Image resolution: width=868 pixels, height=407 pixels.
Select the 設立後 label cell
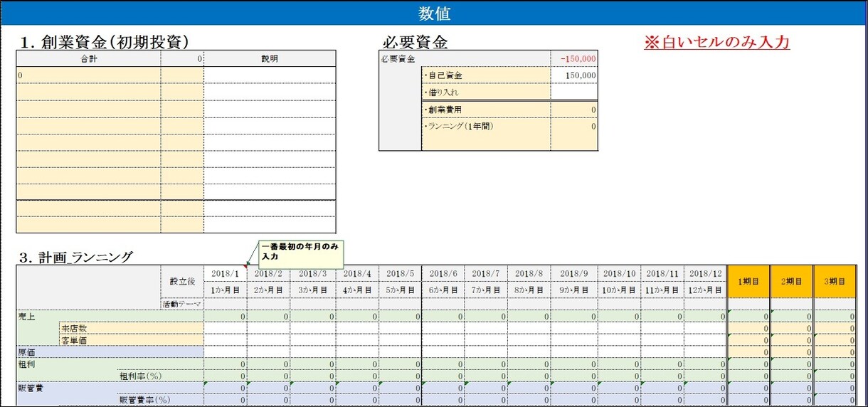181,282
